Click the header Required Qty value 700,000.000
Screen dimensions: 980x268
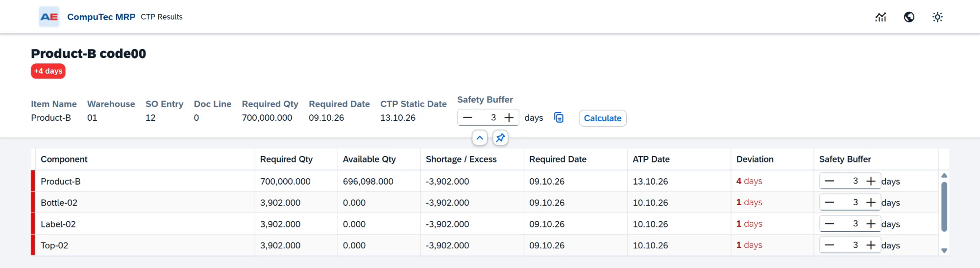pyautogui.click(x=267, y=118)
